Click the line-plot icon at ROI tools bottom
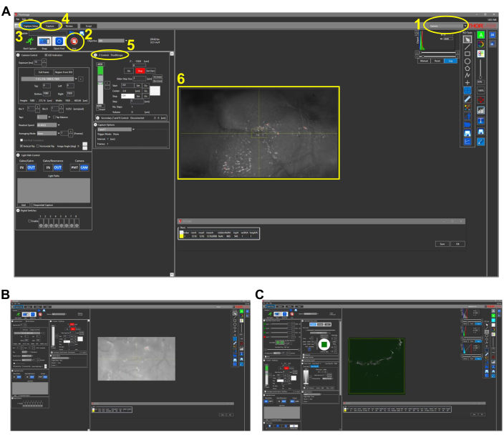 point(467,142)
